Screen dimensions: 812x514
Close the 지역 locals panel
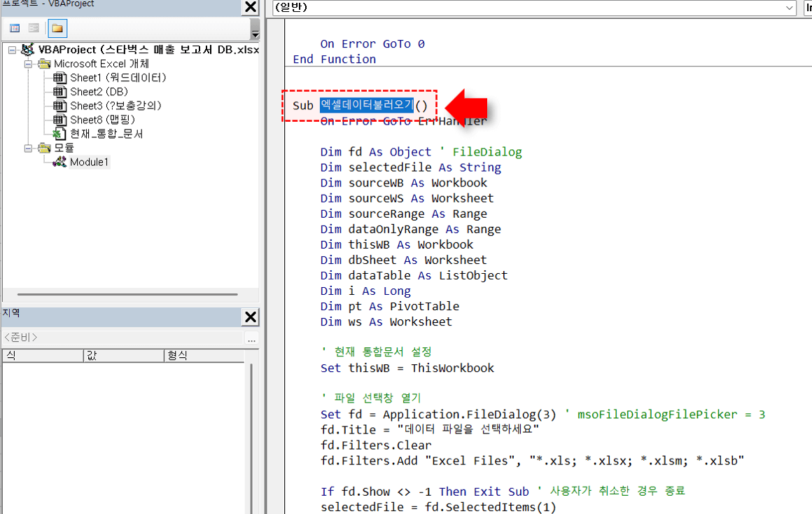pyautogui.click(x=250, y=317)
